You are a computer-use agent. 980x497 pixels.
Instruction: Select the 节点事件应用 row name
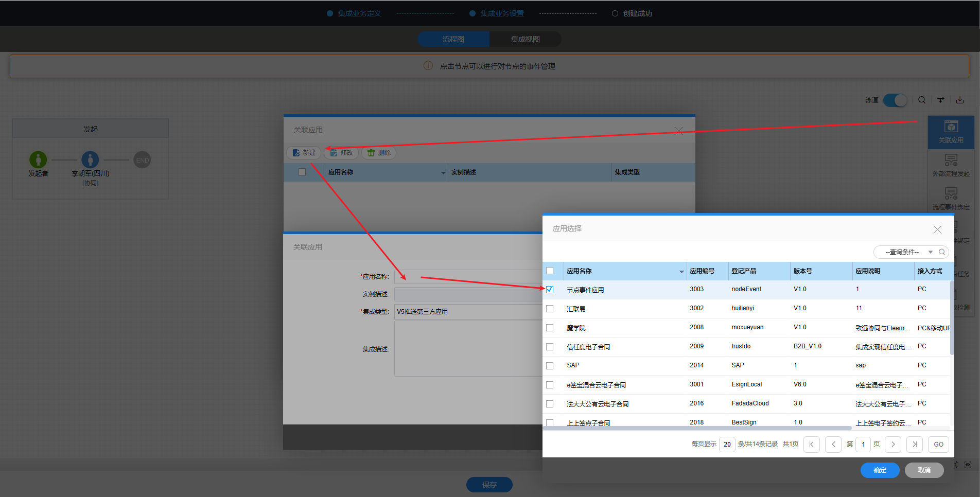coord(585,290)
